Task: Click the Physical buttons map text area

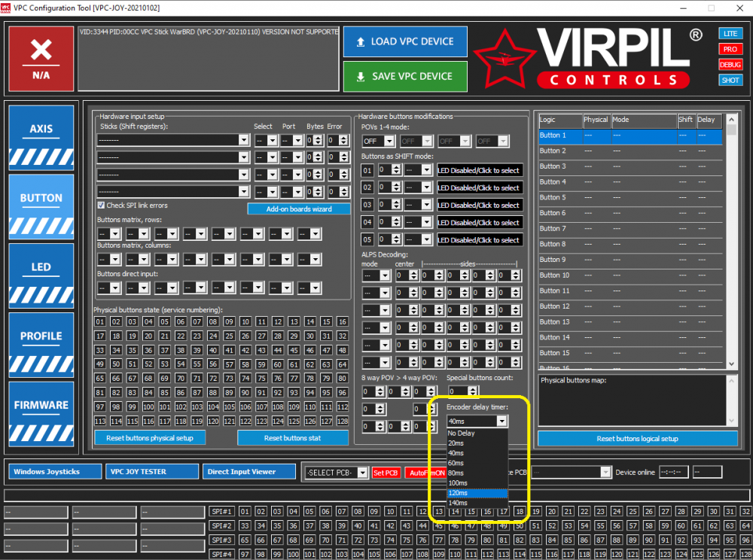Action: pos(633,400)
